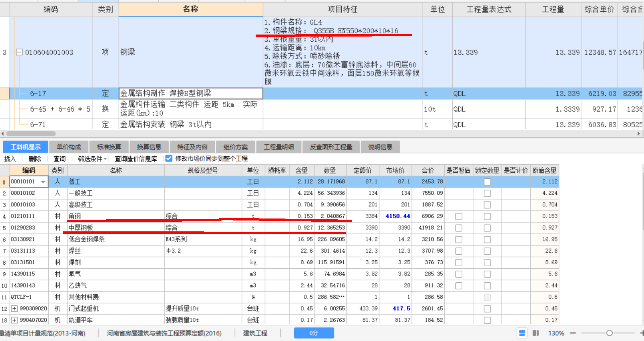Screen dimensions: 644x341
Task: Open the 反查图形工程量 tab
Action: click(331, 147)
